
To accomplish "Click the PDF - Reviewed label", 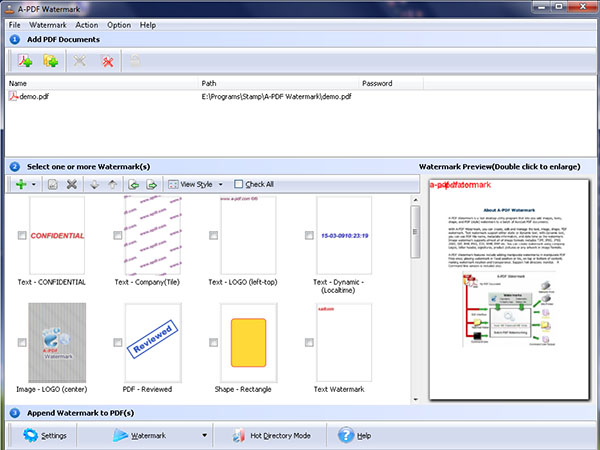I will pos(147,389).
